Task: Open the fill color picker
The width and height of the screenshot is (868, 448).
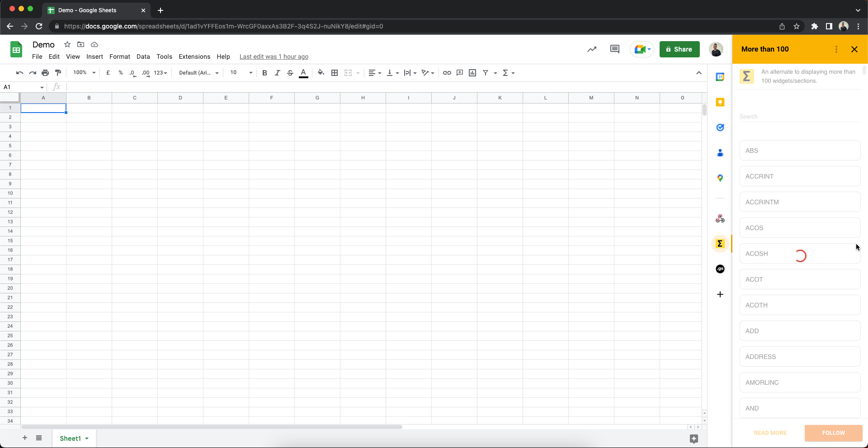Action: pos(321,73)
